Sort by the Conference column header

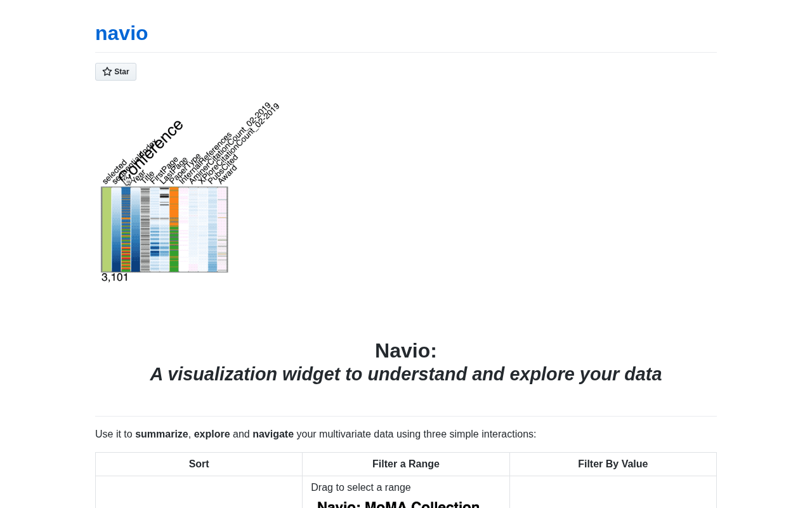151,149
